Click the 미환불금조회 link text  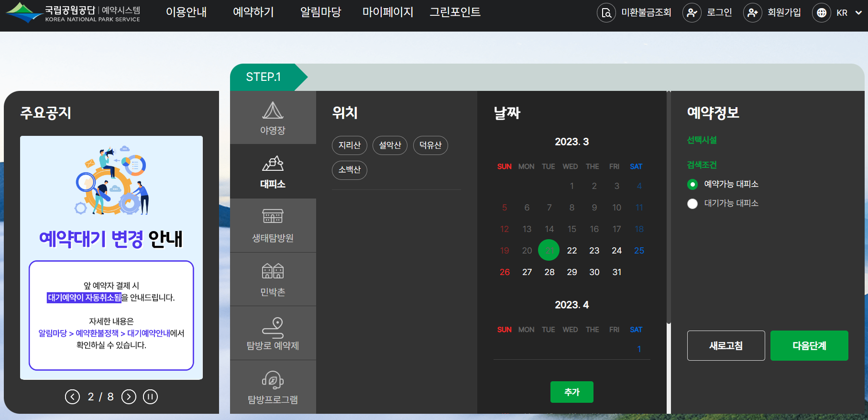[x=646, y=12]
